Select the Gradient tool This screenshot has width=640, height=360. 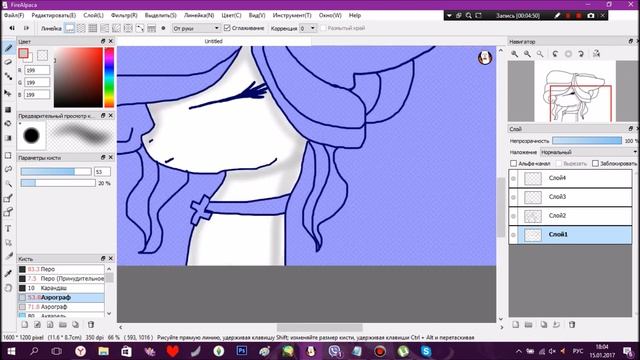(8, 138)
